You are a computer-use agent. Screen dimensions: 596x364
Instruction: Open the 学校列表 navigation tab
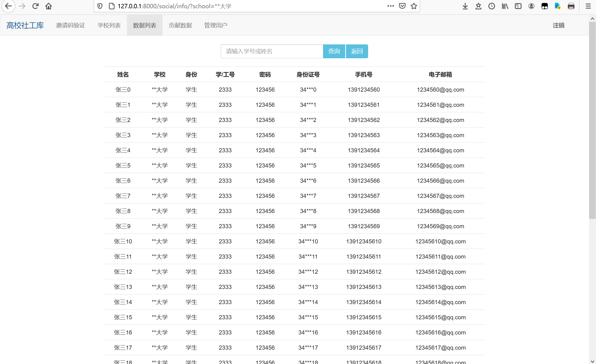click(x=109, y=25)
